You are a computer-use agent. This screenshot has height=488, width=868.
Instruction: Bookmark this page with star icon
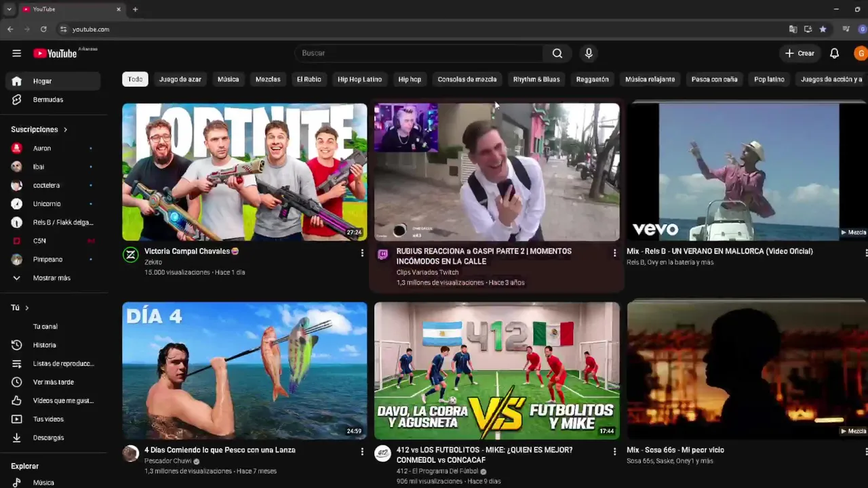click(823, 29)
